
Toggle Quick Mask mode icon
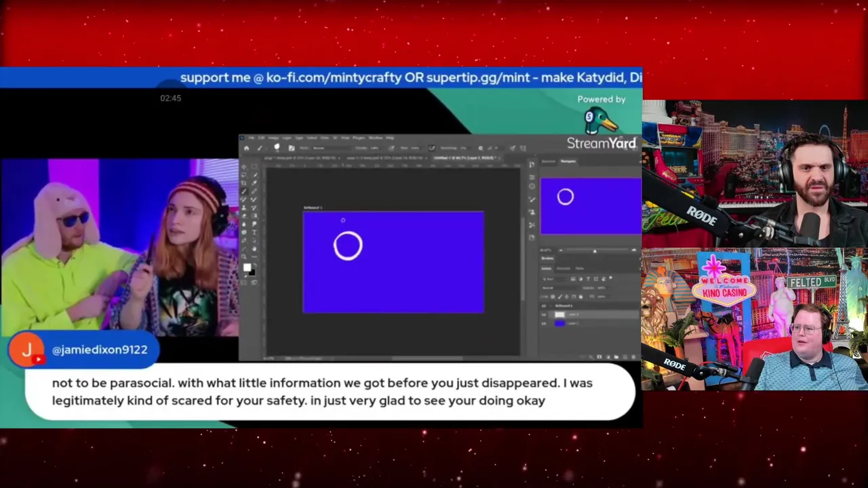[243, 283]
